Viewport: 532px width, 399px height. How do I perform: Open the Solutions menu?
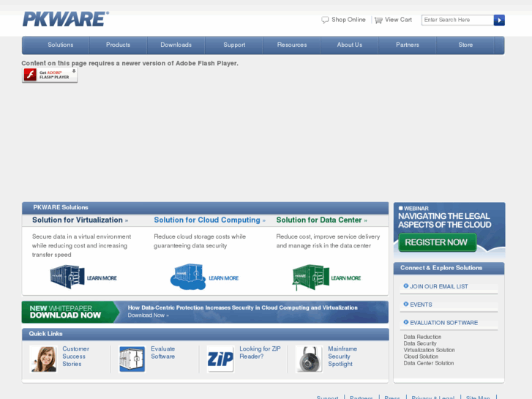[x=61, y=45]
